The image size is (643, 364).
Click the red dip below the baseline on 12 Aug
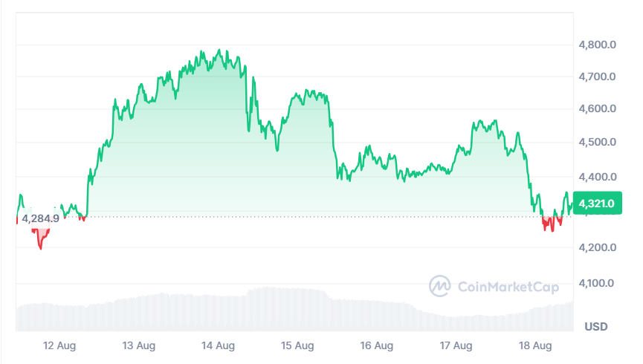click(x=40, y=239)
